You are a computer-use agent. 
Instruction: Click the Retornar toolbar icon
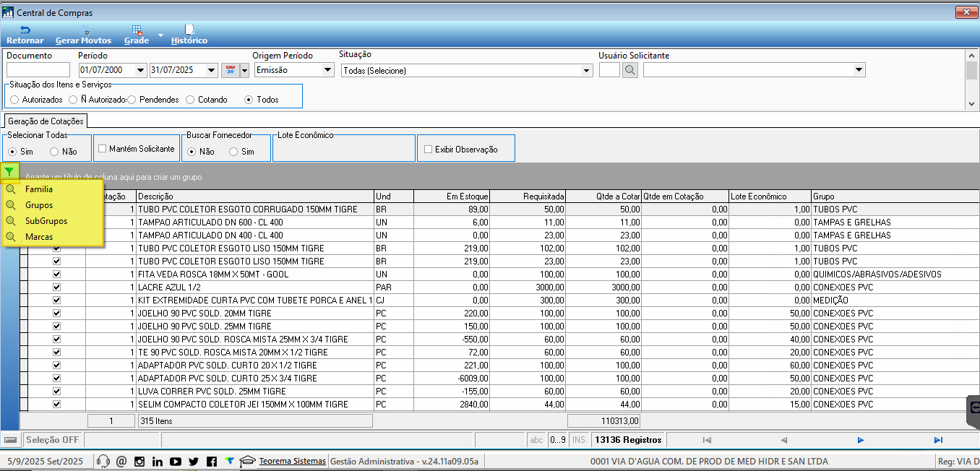click(x=25, y=30)
